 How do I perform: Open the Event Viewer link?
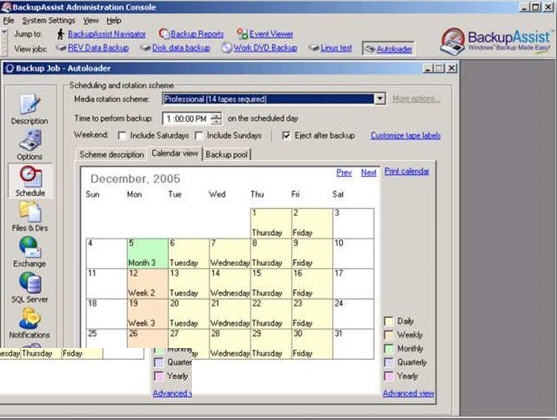(x=271, y=34)
